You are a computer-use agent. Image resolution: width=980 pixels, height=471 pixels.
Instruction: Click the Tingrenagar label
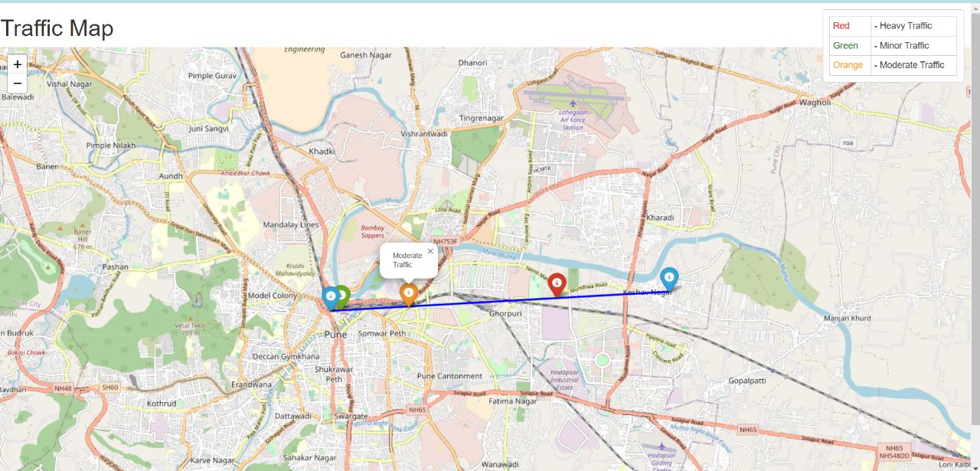click(482, 118)
